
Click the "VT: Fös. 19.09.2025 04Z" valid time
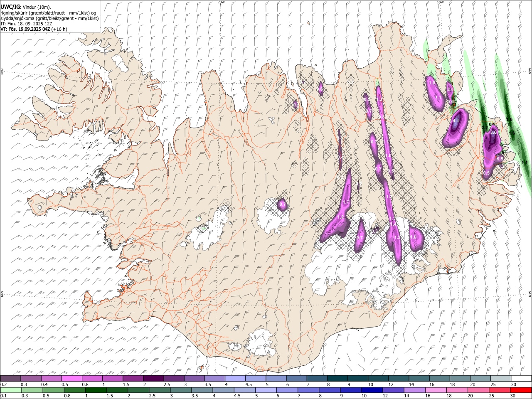pyautogui.click(x=25, y=29)
